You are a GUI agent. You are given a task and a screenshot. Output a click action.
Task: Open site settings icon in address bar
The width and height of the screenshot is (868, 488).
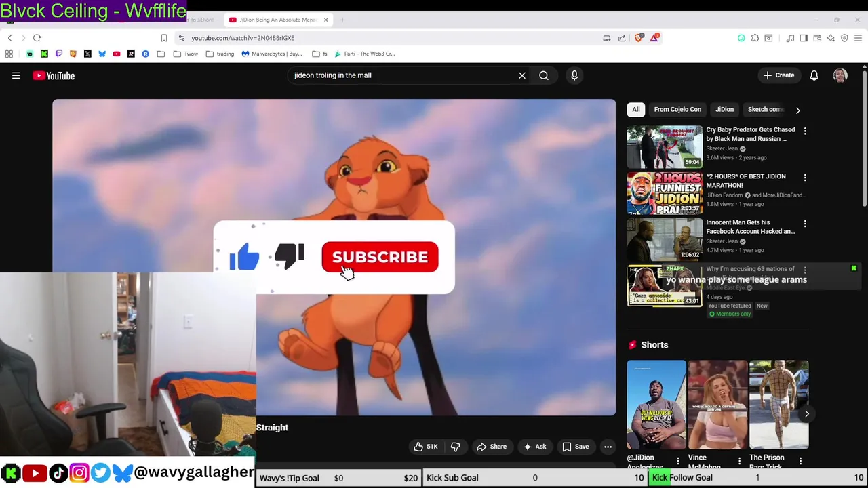click(181, 38)
